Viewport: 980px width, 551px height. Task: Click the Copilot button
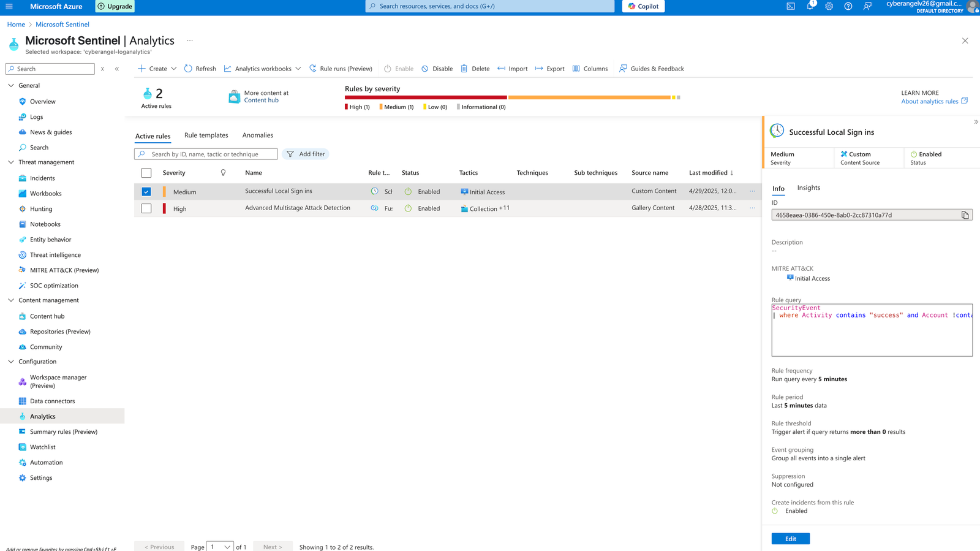coord(643,6)
